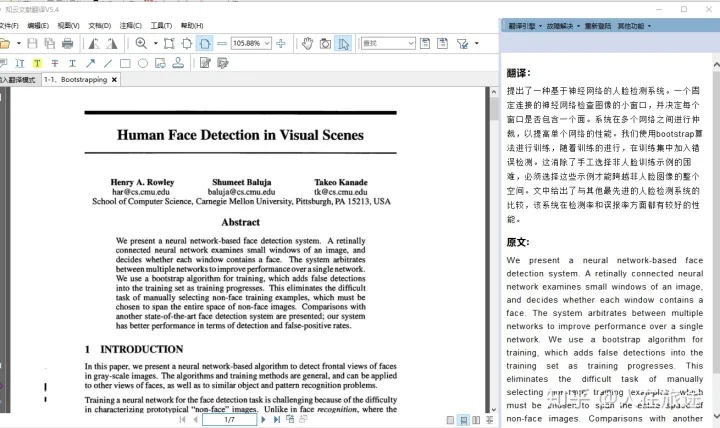This screenshot has width=720, height=428.
Task: Click the highlighted fit width icon
Action: 205,44
